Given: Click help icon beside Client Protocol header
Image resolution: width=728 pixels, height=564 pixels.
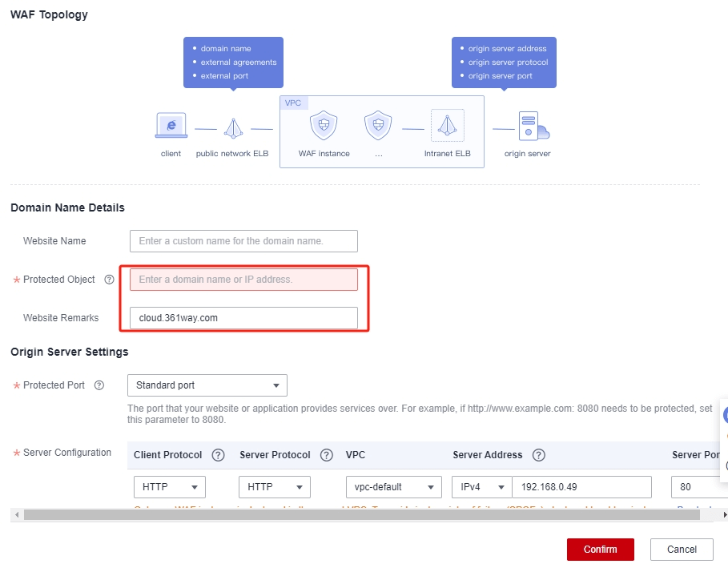Looking at the screenshot, I should click(218, 455).
